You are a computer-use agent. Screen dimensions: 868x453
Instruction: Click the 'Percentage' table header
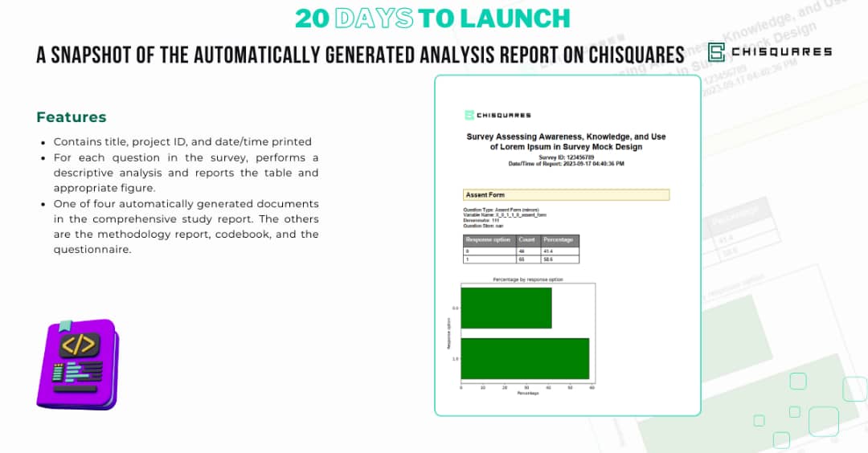tap(559, 240)
